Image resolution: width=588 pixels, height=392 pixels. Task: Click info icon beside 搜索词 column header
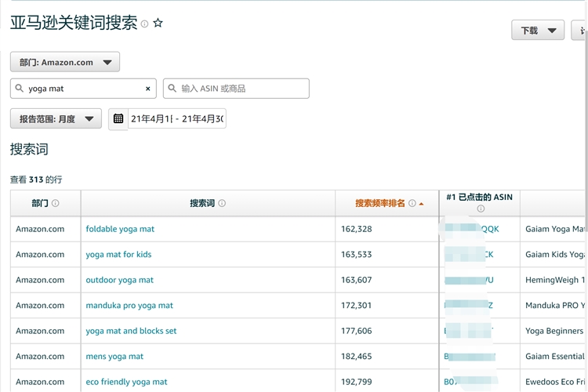click(222, 203)
